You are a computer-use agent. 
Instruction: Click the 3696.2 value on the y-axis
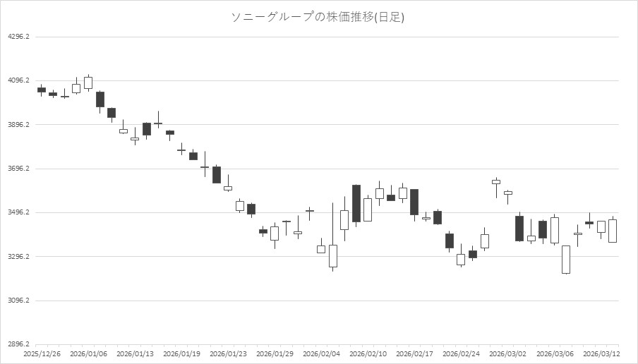18,169
